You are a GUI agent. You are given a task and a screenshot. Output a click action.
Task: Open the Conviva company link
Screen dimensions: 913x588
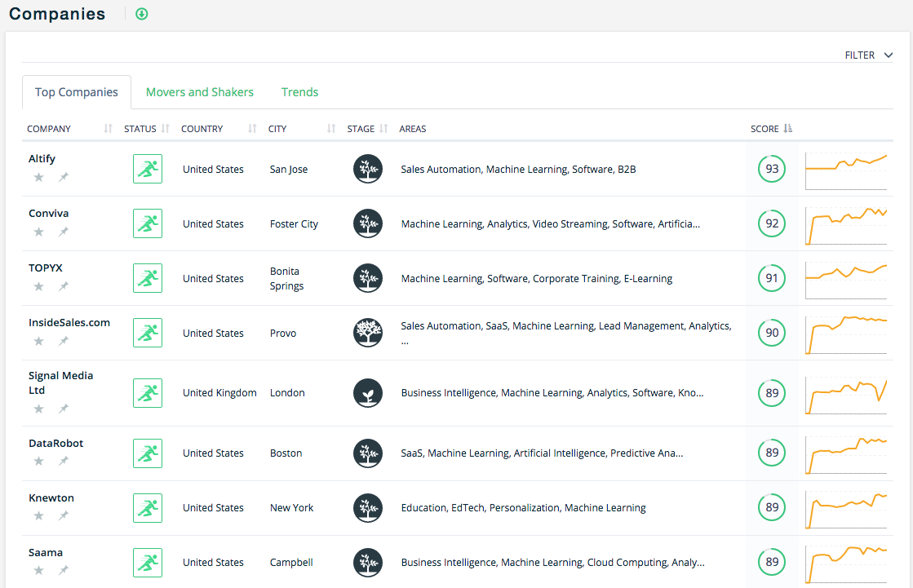(x=48, y=213)
